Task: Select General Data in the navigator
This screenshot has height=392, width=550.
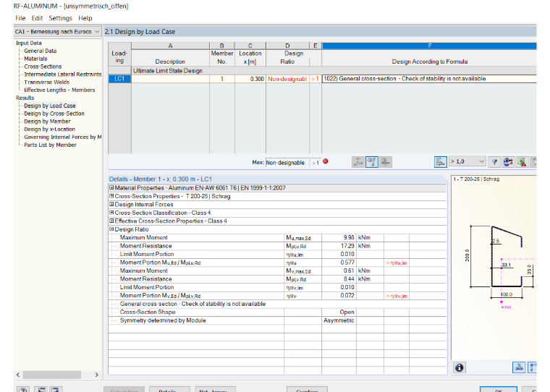Action: click(x=41, y=51)
